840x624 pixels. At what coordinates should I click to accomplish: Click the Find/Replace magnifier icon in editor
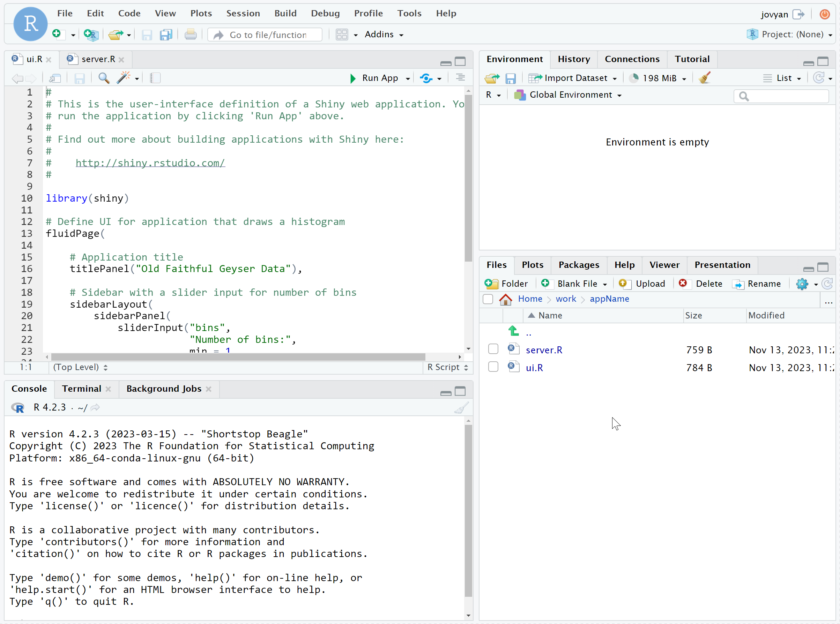[104, 78]
